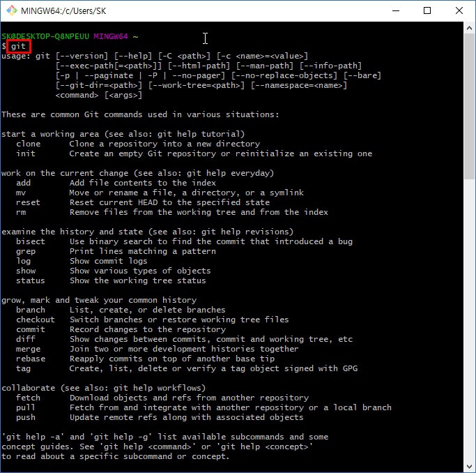Click the 'pull' command name

(x=26, y=407)
